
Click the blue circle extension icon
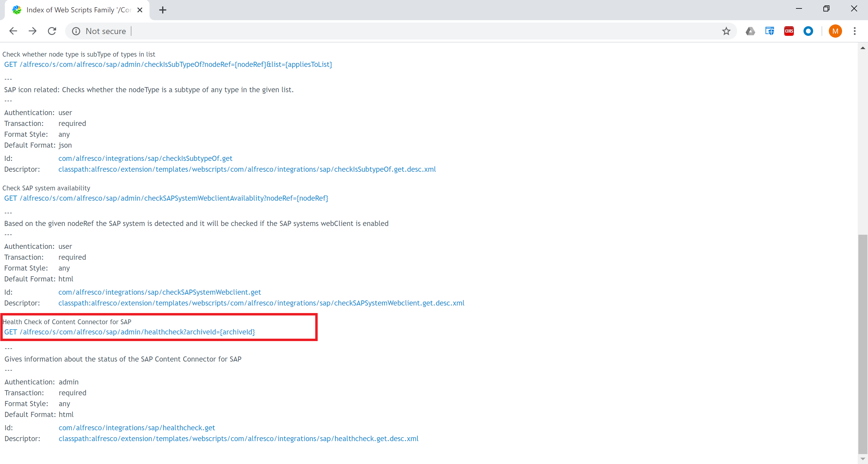click(808, 31)
